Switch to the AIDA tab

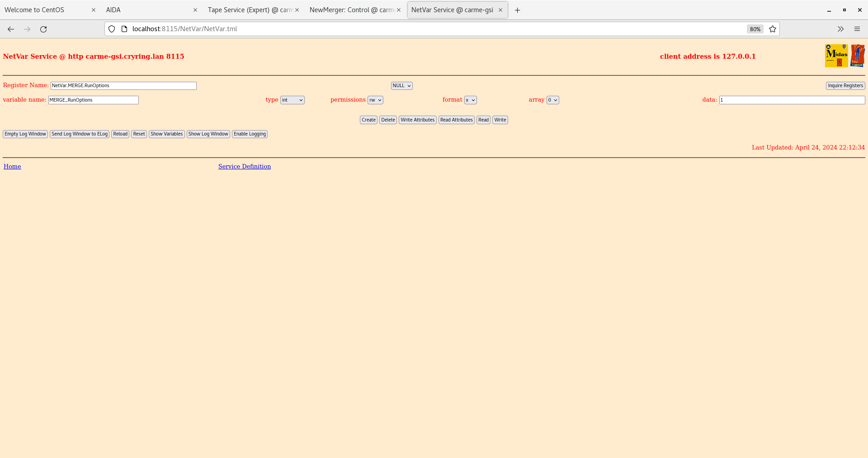coord(152,10)
